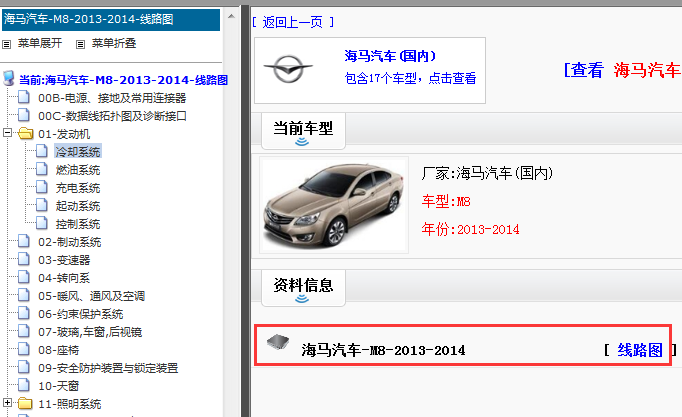Expand the 11-照明系统 tree node
Viewport: 682px width, 417px height.
[x=7, y=403]
